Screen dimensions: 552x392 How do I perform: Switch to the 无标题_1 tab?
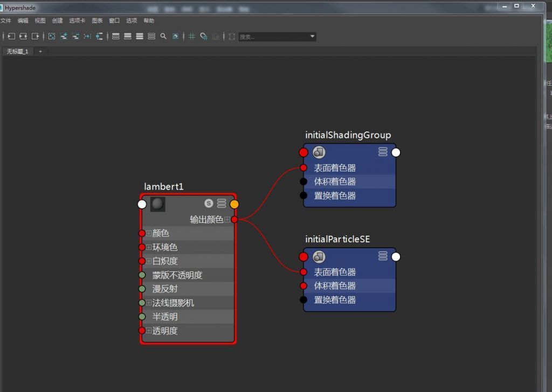tap(18, 51)
